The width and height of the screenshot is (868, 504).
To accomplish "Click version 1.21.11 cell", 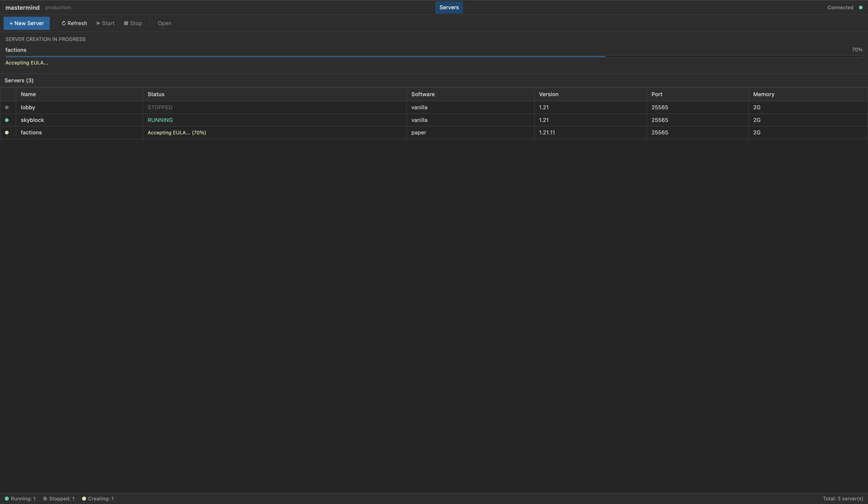I will (590, 132).
